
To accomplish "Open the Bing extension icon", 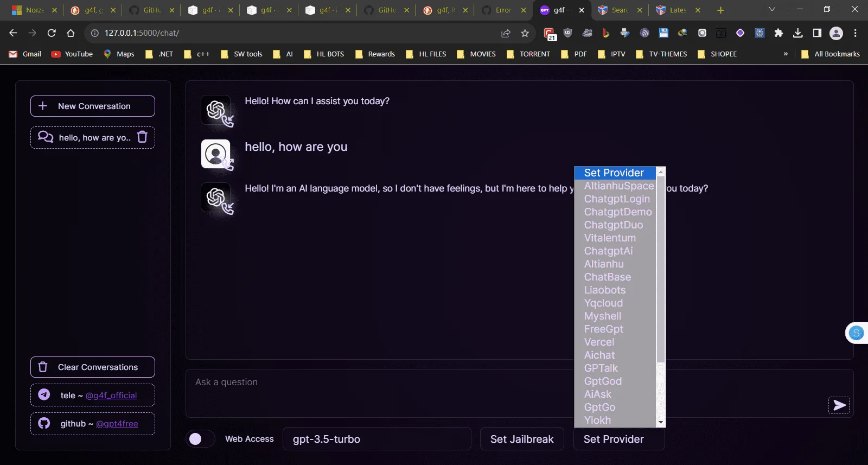I will [x=605, y=33].
